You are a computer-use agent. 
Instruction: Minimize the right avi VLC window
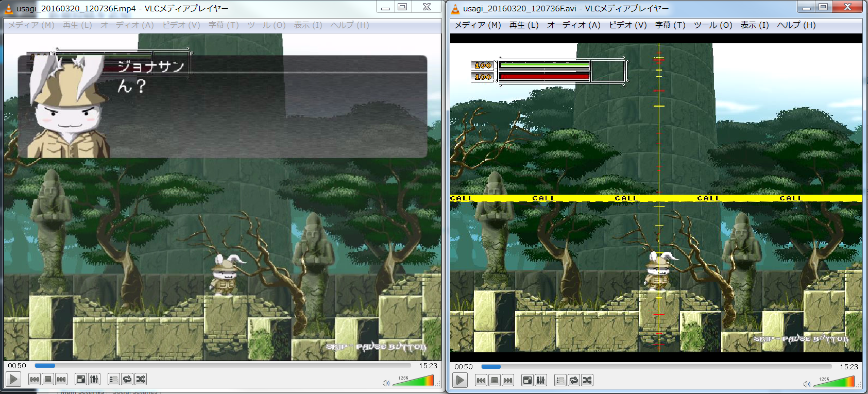tap(806, 7)
